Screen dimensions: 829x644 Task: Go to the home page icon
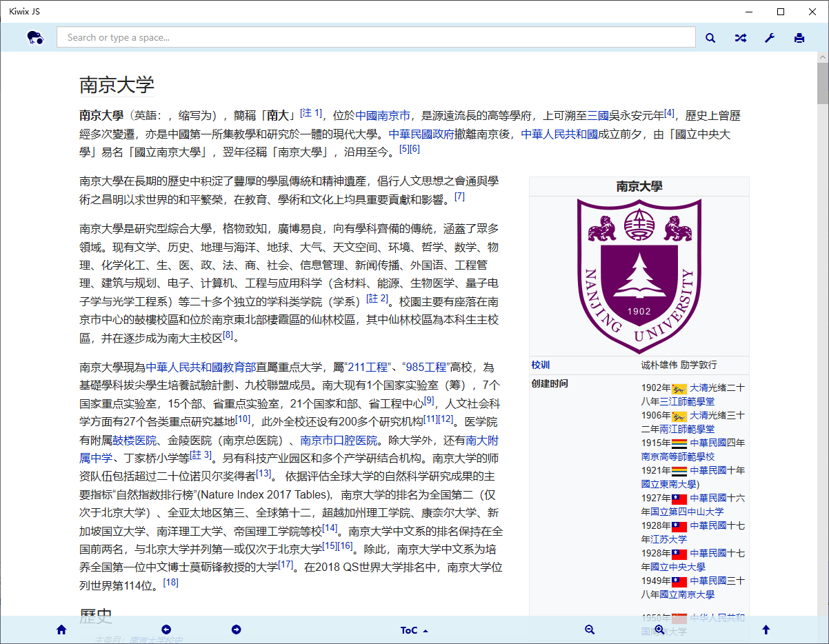coord(61,630)
